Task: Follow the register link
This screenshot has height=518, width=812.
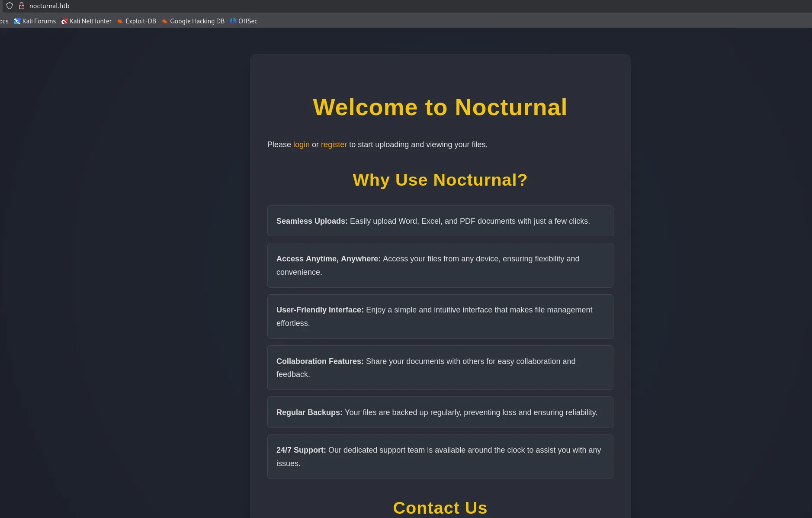Action: click(x=334, y=145)
